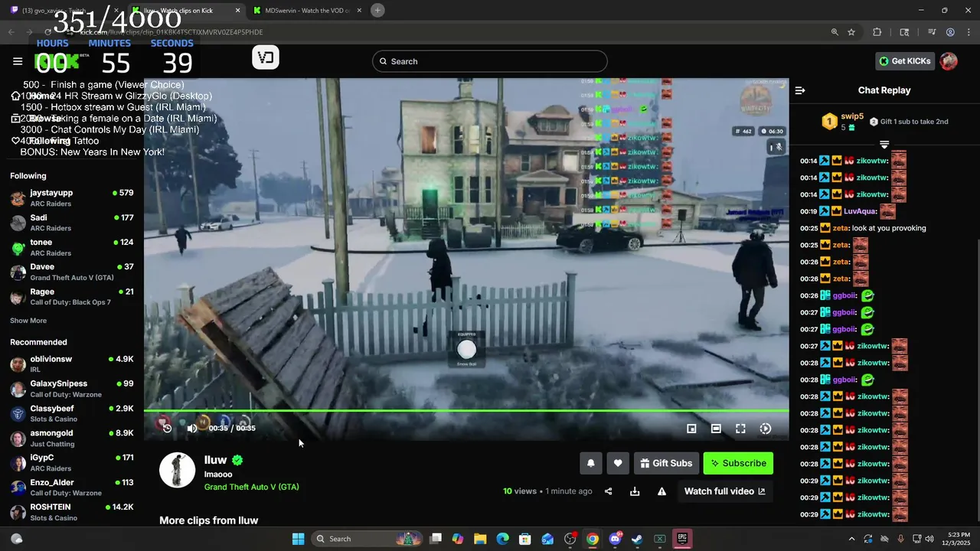The width and height of the screenshot is (980, 551).
Task: Follow lluw with the heart button
Action: click(618, 463)
